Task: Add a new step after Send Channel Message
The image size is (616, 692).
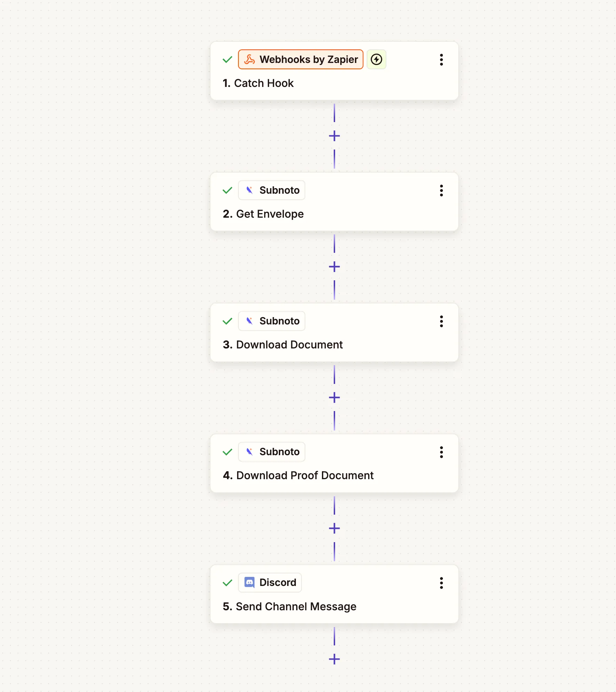Action: point(334,659)
